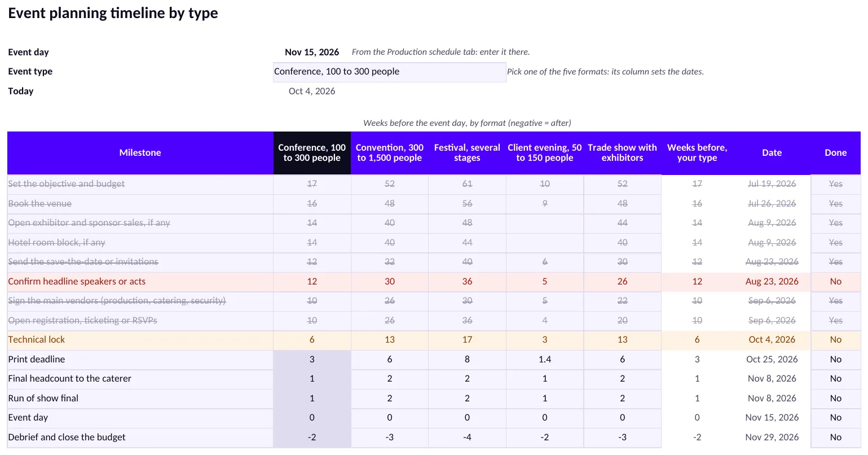Select the Book the venue milestone cell
Image resolution: width=868 pixels, height=455 pixels.
pos(140,204)
